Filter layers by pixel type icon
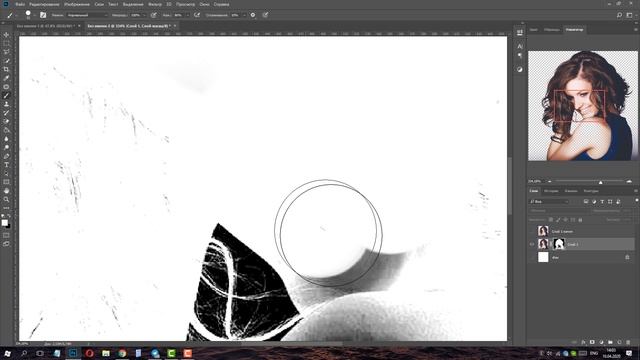640x360 pixels. point(586,202)
